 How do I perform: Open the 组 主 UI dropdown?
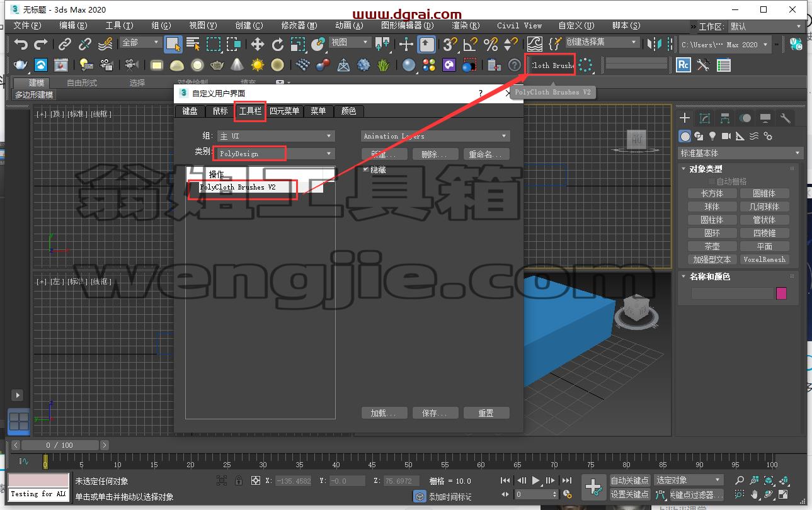[276, 136]
